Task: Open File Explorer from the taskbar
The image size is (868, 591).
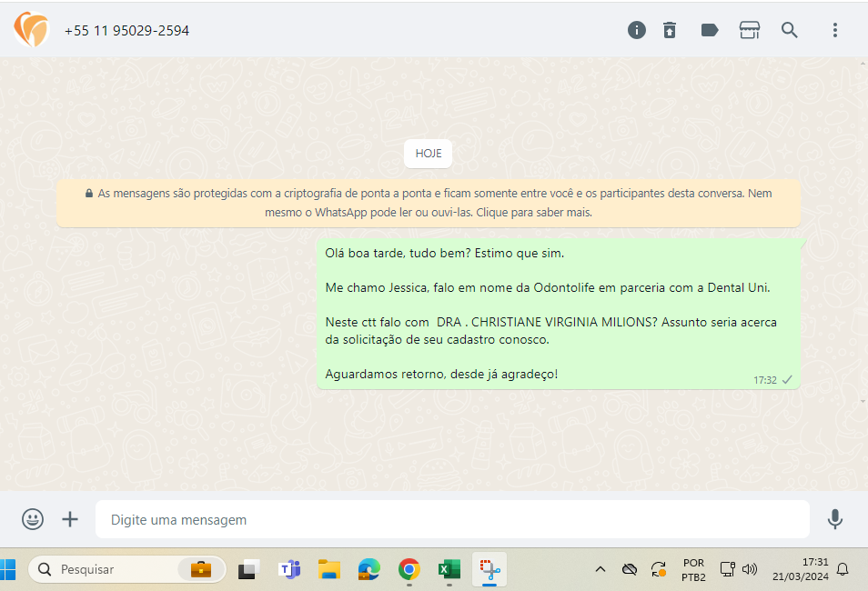Action: pyautogui.click(x=329, y=569)
